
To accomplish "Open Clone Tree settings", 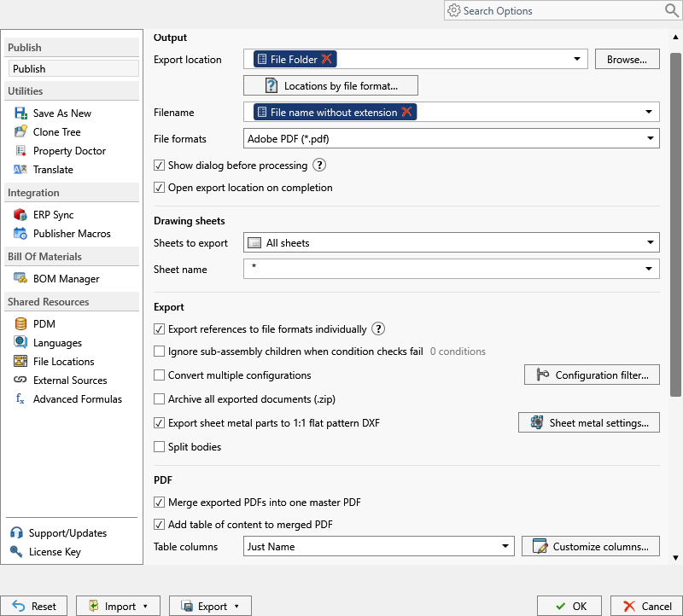I will point(57,132).
